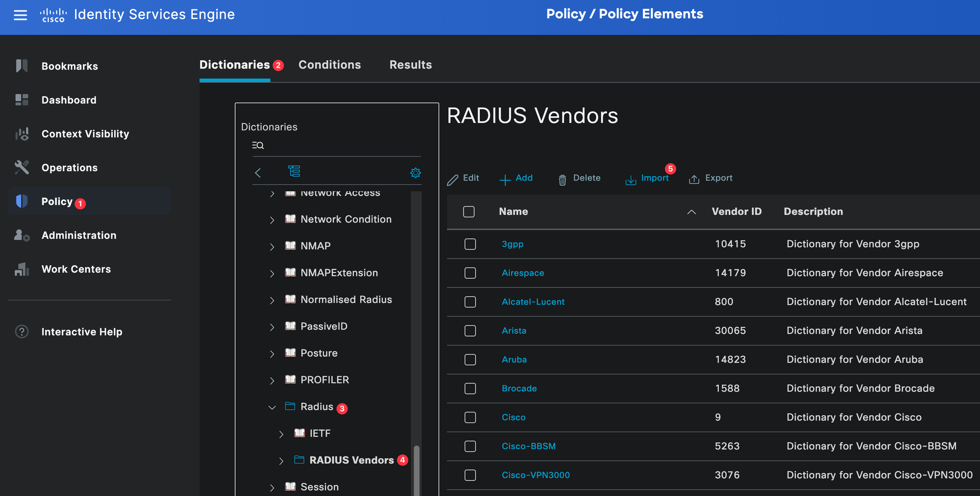Select the Cisco vendor row checkbox
The width and height of the screenshot is (980, 496).
[470, 417]
